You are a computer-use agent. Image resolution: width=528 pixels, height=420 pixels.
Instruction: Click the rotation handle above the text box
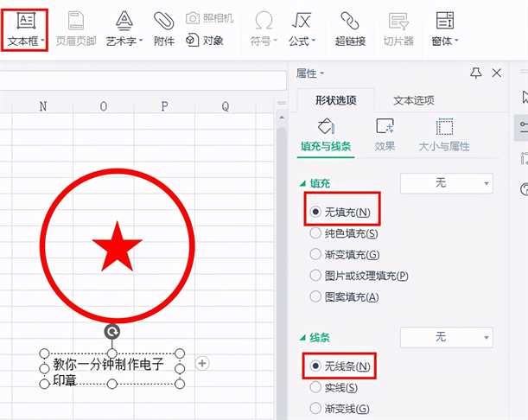tap(111, 332)
